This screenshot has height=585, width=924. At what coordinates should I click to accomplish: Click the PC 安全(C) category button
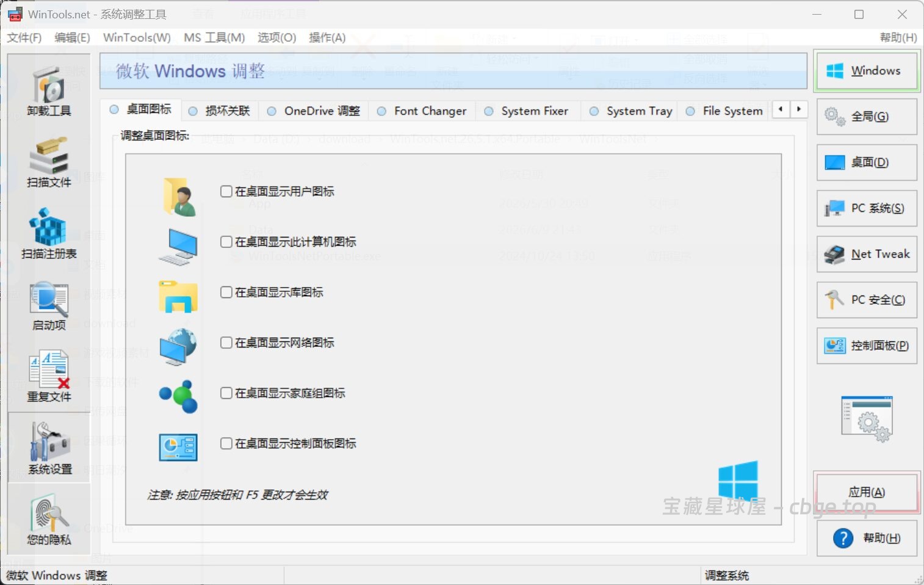[x=867, y=300]
